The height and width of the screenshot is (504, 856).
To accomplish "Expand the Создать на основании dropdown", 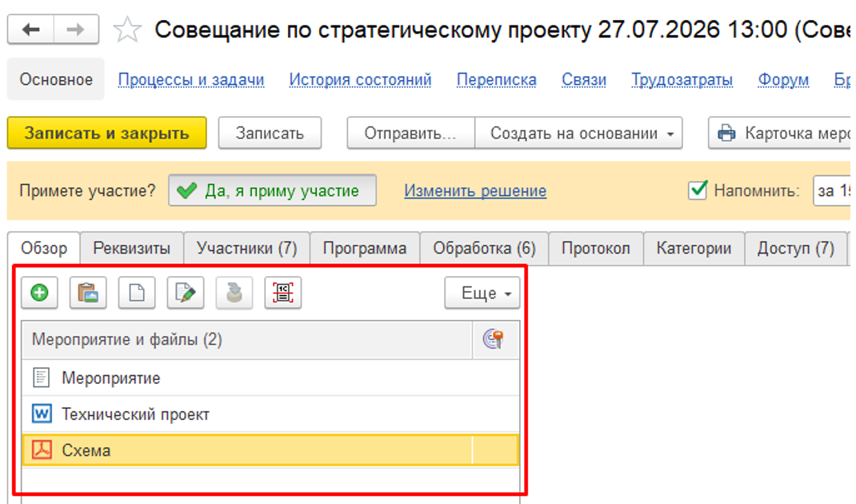I will tap(578, 133).
